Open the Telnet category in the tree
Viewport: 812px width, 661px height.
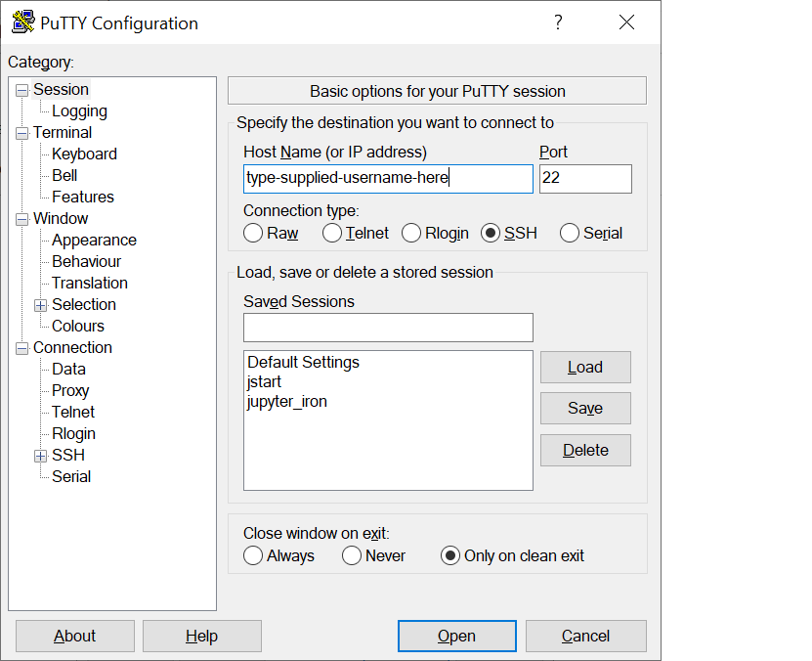[x=73, y=412]
